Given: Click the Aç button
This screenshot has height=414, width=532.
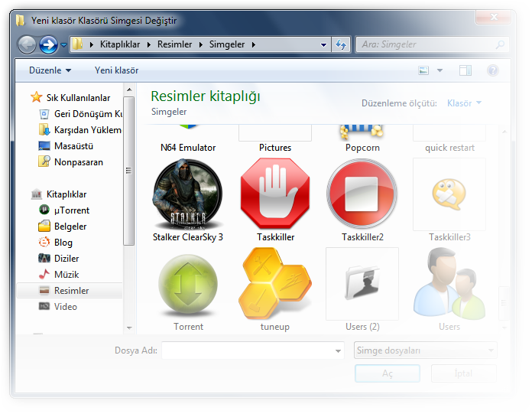Looking at the screenshot, I should (x=387, y=373).
